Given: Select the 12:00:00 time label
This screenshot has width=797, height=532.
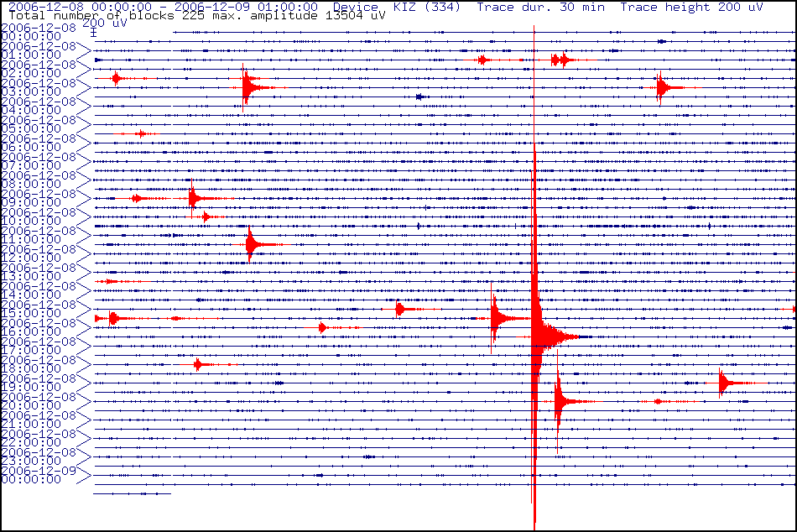Looking at the screenshot, I should [31, 258].
